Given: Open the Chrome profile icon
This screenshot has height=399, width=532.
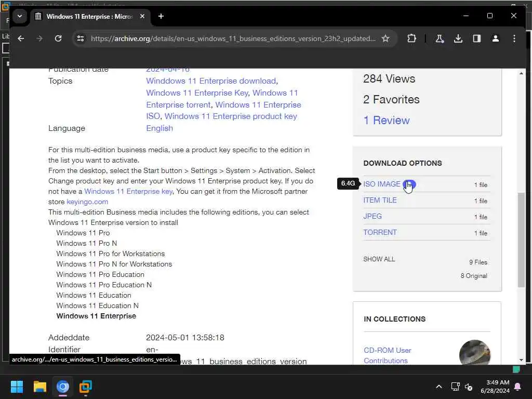Looking at the screenshot, I should coord(495,38).
